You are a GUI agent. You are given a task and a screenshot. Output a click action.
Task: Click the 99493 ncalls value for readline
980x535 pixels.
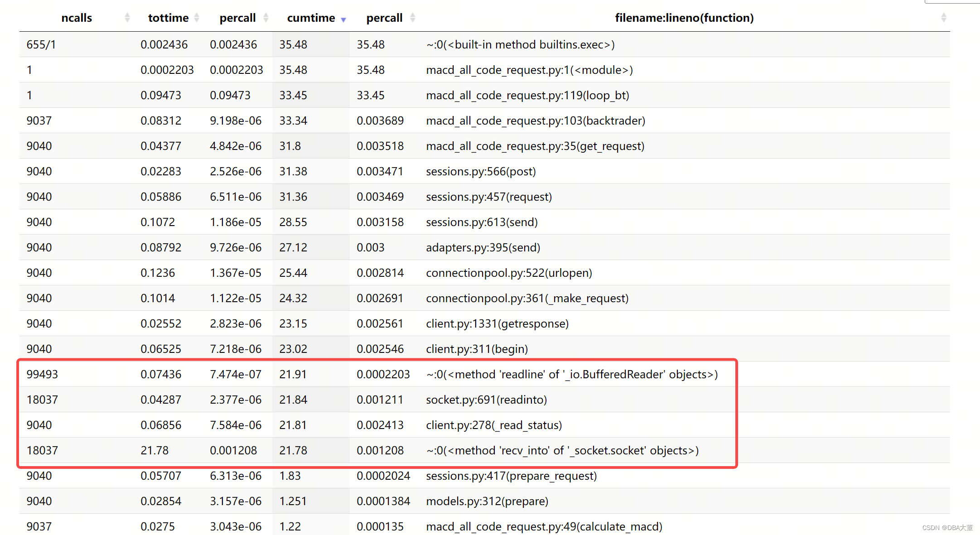coord(42,374)
